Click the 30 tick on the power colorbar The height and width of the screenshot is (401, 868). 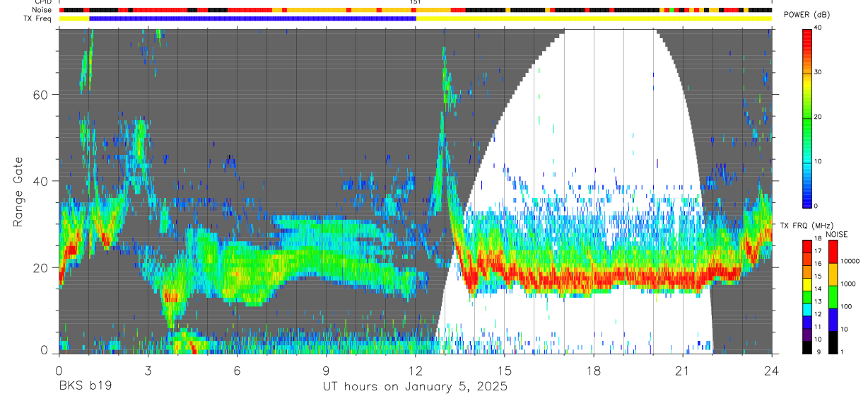click(x=817, y=72)
